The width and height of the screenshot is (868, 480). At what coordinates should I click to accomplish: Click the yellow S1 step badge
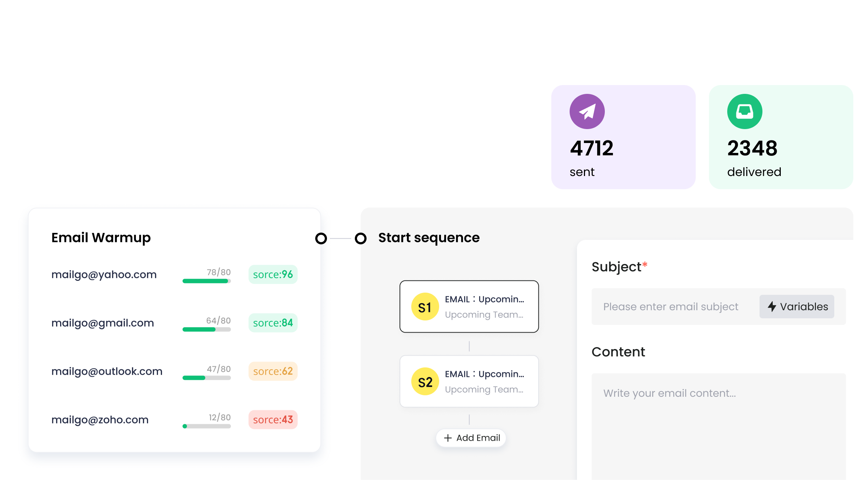pos(425,307)
